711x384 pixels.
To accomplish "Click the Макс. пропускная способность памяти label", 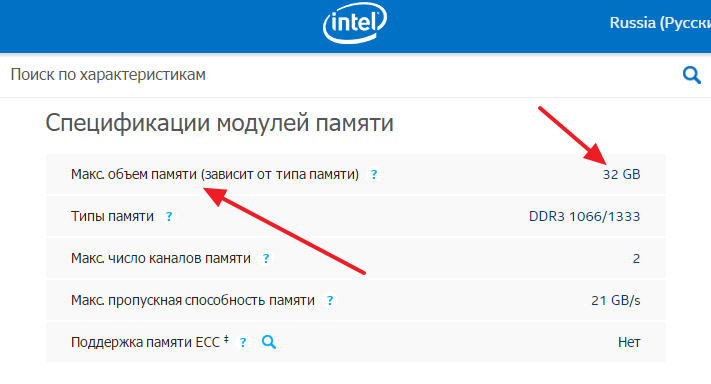I will click(193, 300).
